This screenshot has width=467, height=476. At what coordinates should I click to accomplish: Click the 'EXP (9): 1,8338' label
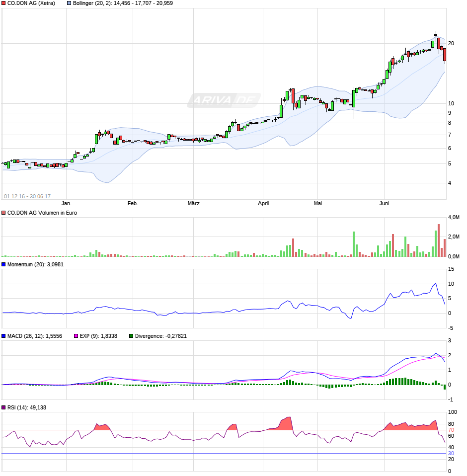coord(99,336)
